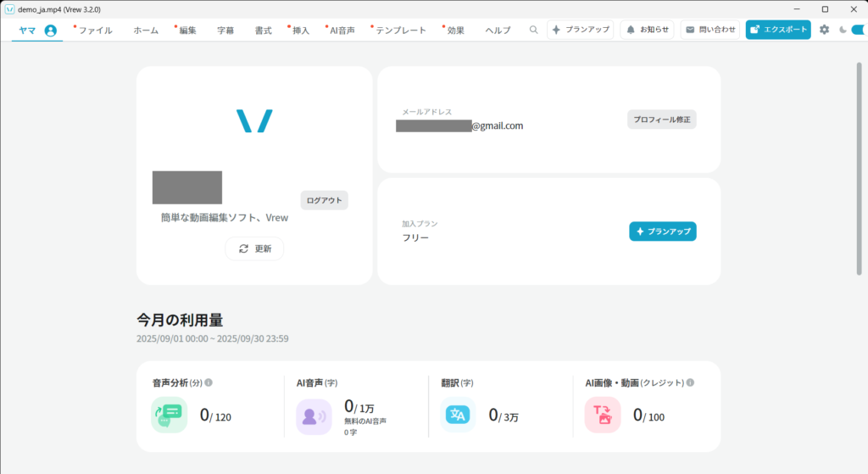Click the search magnifier icon in the menu bar
Screen dimensions: 868x474
(533, 30)
